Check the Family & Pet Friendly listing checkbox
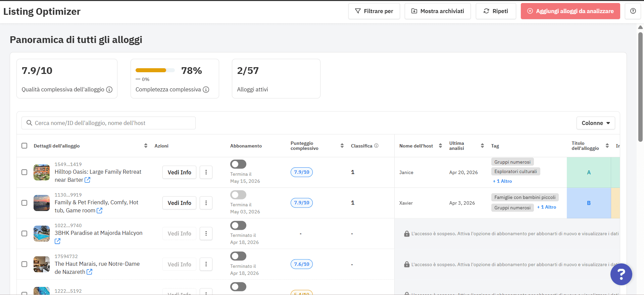644x295 pixels. (24, 203)
